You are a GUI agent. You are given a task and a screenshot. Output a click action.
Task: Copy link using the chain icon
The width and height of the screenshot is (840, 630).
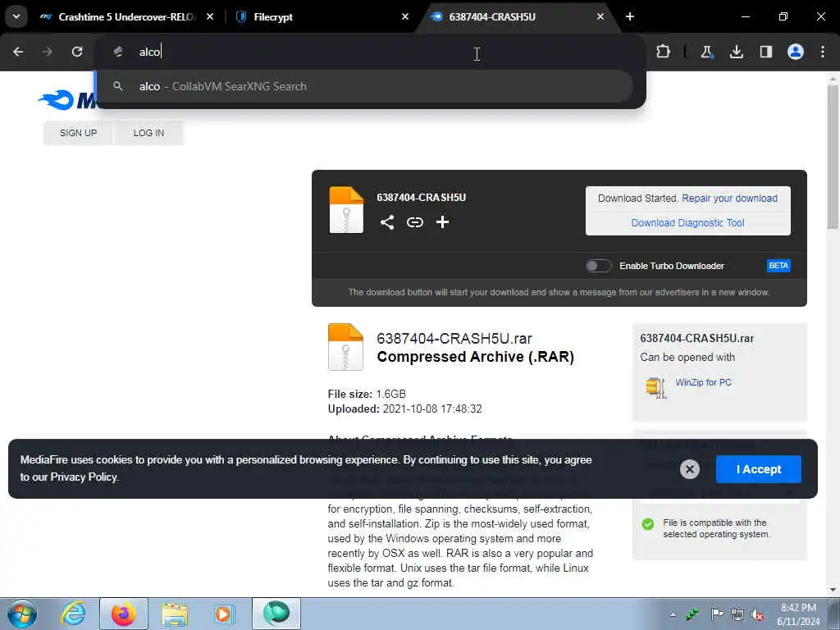click(x=414, y=221)
